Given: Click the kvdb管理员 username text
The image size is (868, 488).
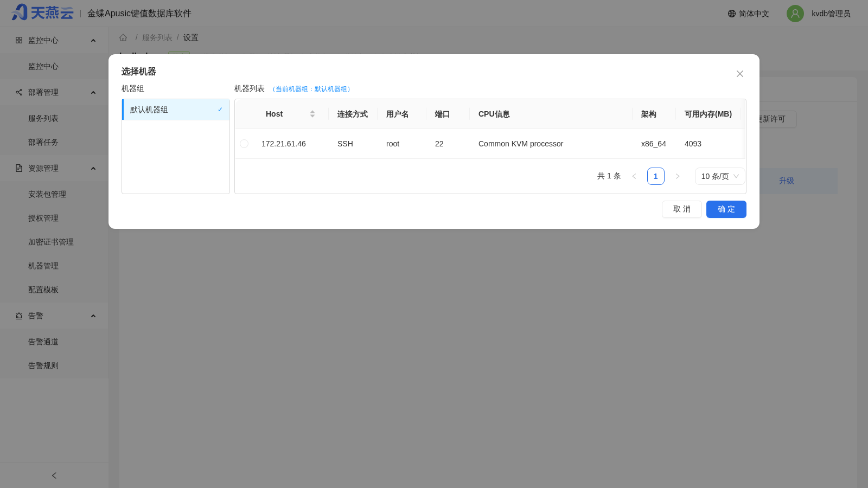Looking at the screenshot, I should 831,14.
